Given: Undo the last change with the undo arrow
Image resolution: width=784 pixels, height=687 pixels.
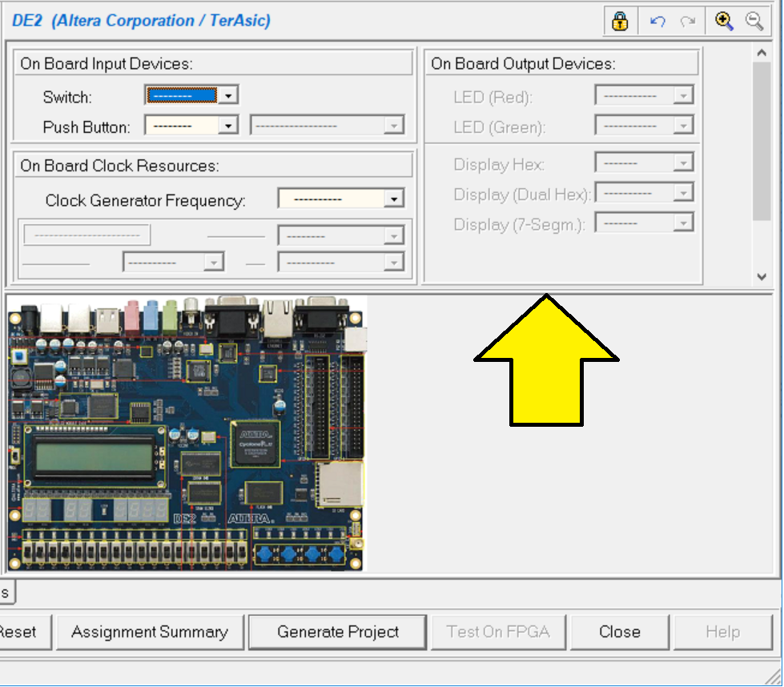Looking at the screenshot, I should tap(657, 22).
